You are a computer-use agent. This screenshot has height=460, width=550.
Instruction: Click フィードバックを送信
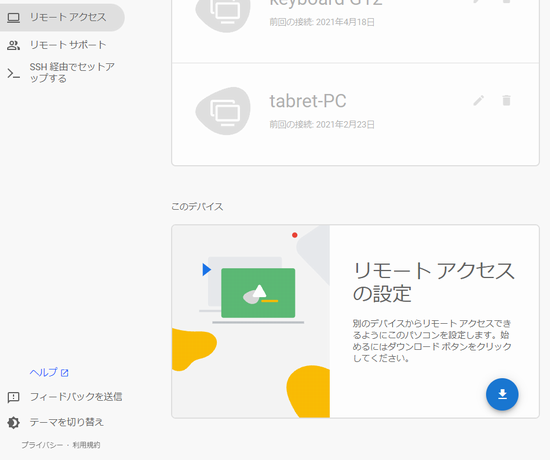point(76,397)
